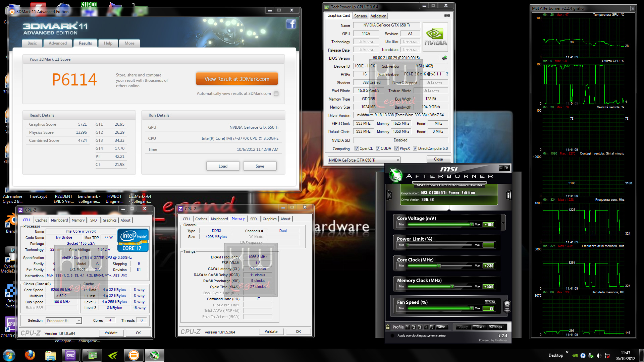The width and height of the screenshot is (644, 362).
Task: Open Firefox from the taskbar
Action: 30,355
